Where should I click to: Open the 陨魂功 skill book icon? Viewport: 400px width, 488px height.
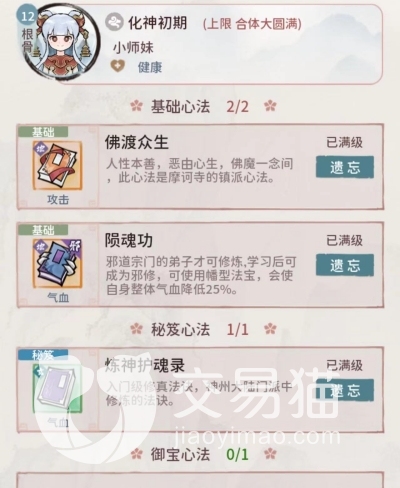tap(57, 263)
